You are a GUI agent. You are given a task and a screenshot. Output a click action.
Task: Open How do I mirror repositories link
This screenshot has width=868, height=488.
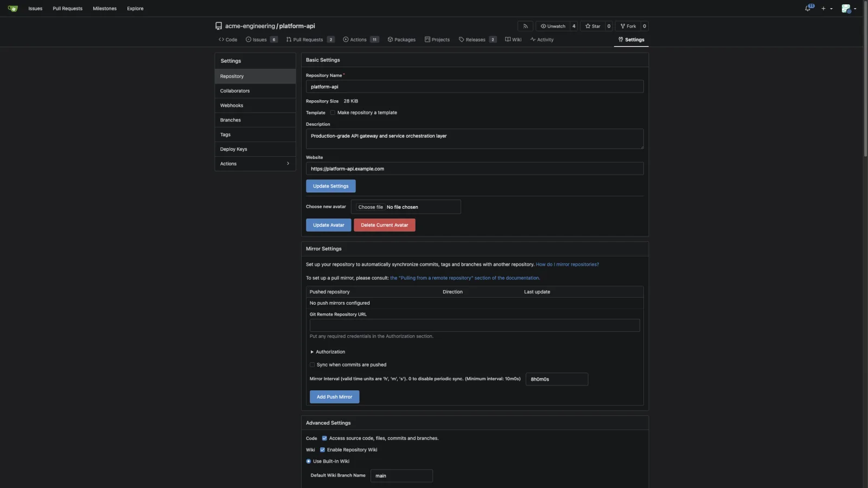[567, 265]
